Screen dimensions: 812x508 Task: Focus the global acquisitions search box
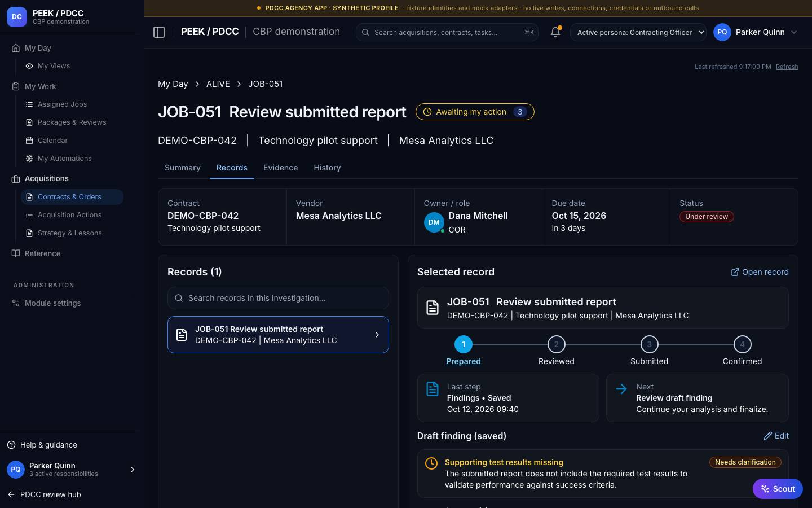[447, 32]
